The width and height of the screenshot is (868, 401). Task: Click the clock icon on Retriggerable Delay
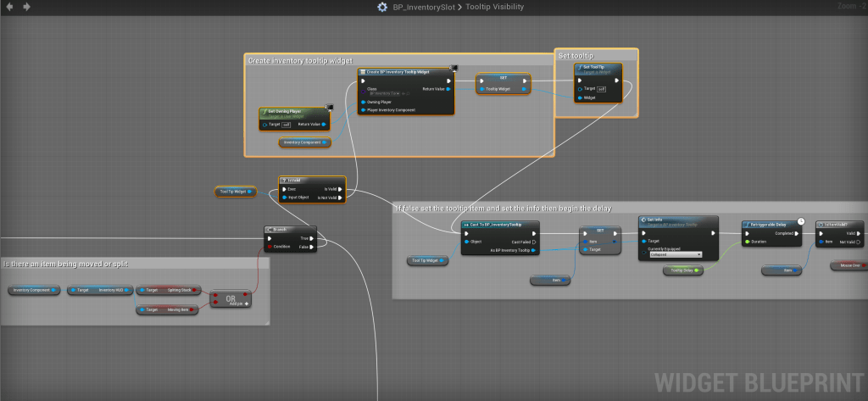click(x=800, y=220)
